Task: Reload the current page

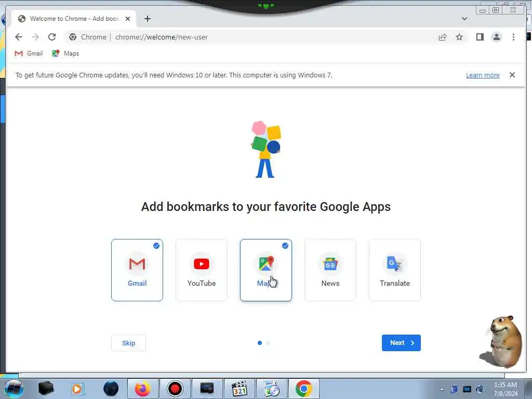Action: pos(52,37)
